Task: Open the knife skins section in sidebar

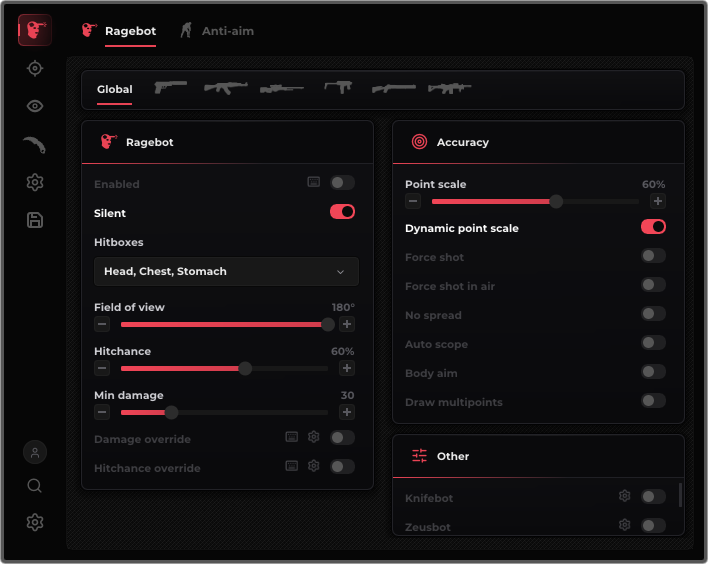Action: 35,144
